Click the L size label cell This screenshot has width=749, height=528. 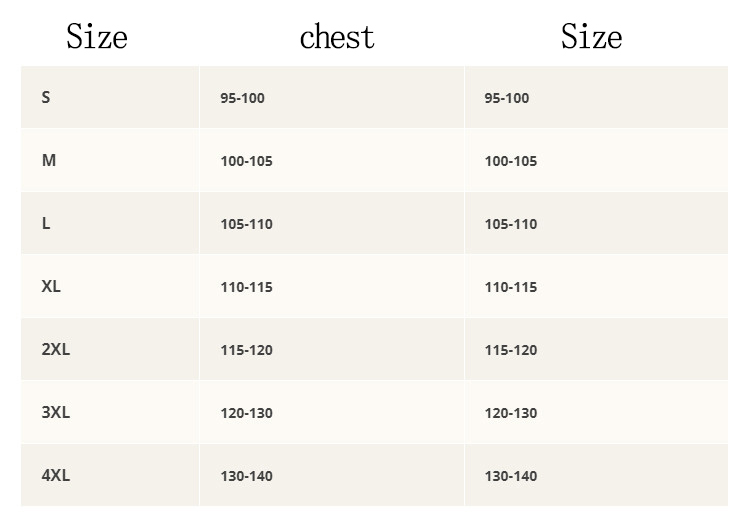[46, 223]
